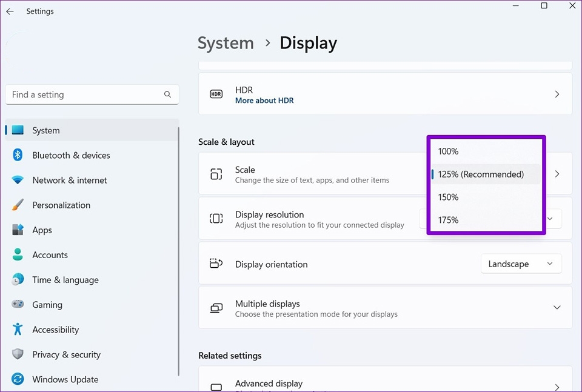Click the Display resolution icon
This screenshot has height=392, width=582.
216,219
